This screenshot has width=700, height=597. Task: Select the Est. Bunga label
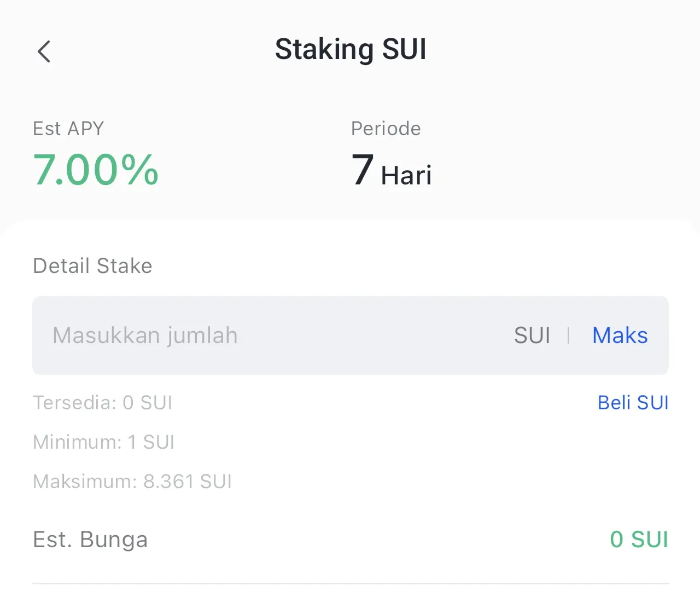coord(90,539)
